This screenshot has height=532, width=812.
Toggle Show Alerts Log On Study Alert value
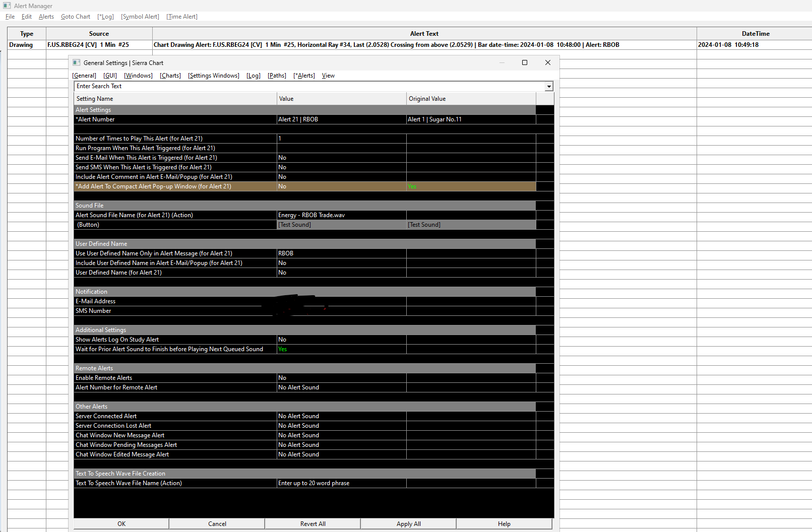pos(341,340)
